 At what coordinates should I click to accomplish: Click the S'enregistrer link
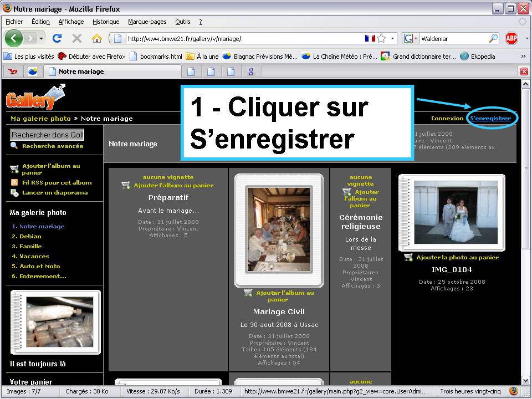pyautogui.click(x=490, y=118)
